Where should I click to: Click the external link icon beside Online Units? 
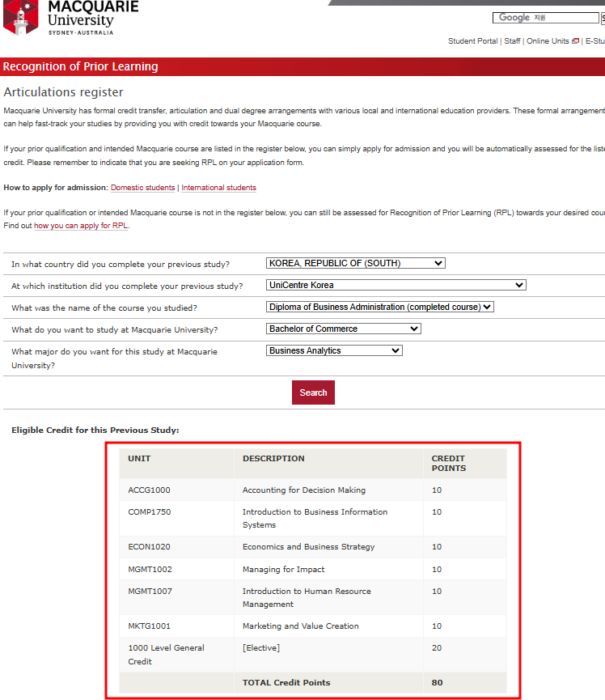[x=575, y=41]
